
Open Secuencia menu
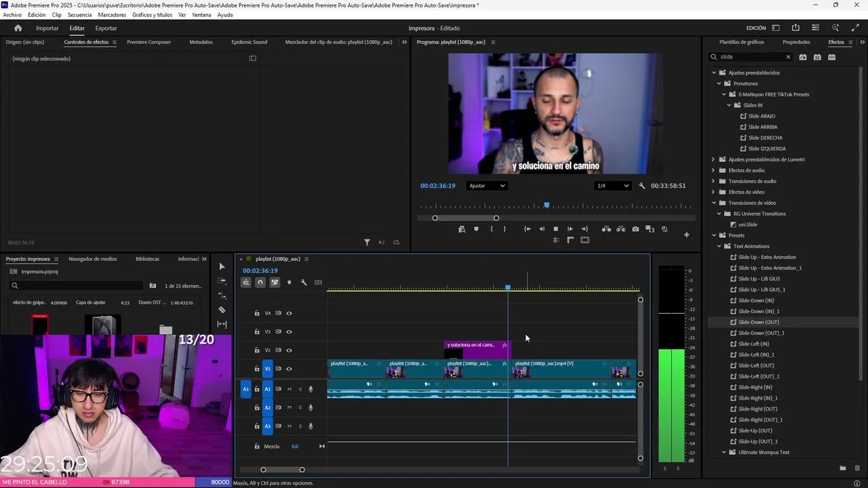coord(79,14)
